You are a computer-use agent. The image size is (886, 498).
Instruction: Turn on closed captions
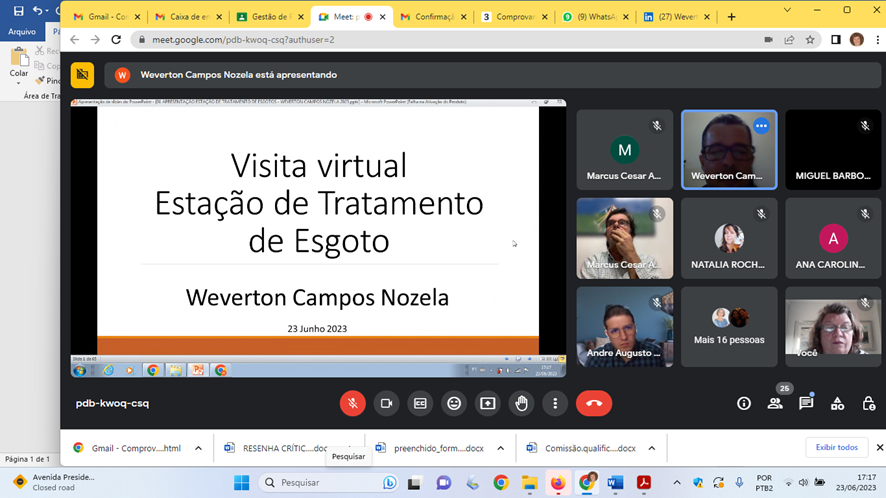(420, 404)
